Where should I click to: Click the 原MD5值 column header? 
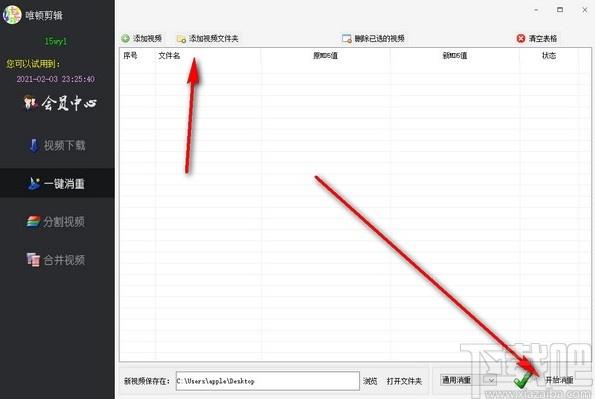coord(325,56)
